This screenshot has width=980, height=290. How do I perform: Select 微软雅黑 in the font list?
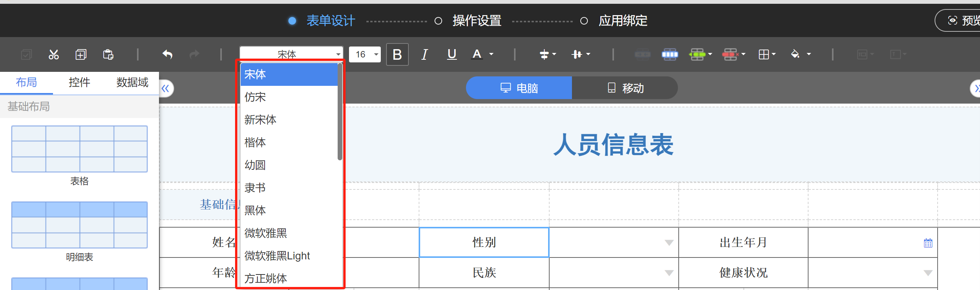(289, 233)
